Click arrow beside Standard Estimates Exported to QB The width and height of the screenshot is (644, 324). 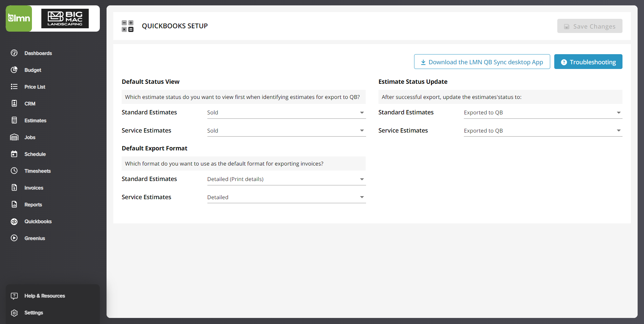click(x=619, y=113)
